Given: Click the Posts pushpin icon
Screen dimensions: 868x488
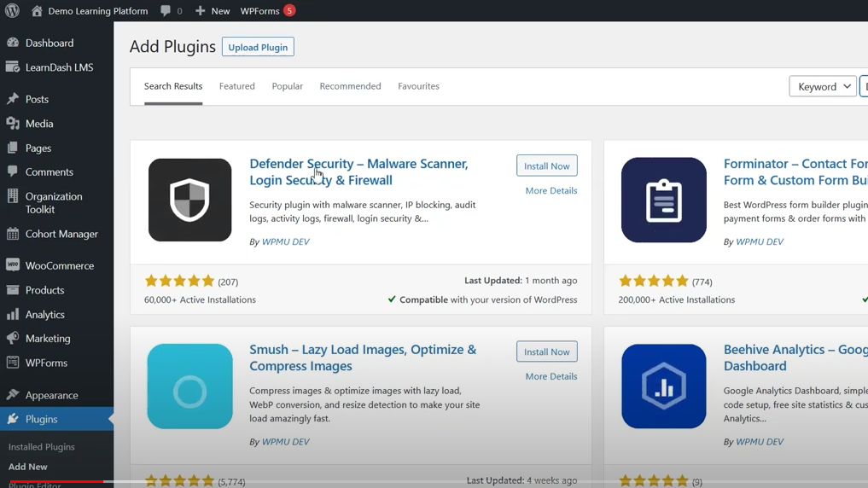Looking at the screenshot, I should pyautogui.click(x=13, y=99).
